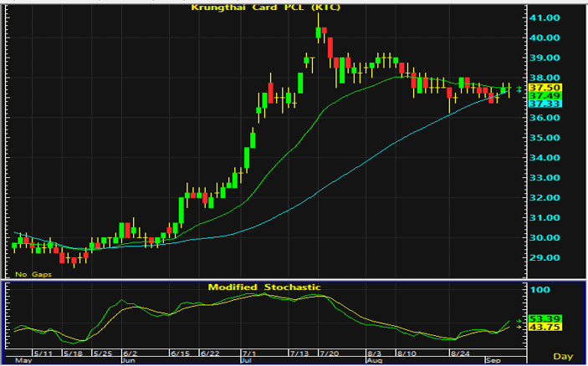588x366 pixels.
Task: Click the 39.00 price axis label
Action: [545, 58]
